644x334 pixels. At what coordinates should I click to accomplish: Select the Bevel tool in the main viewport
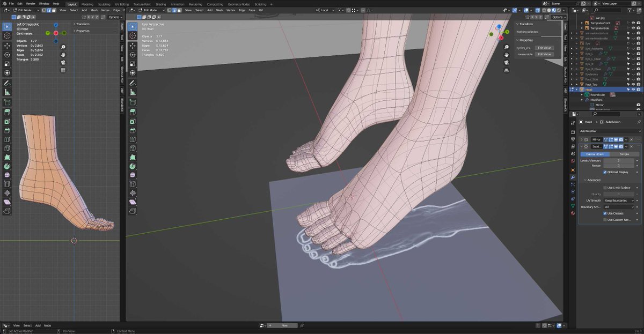click(133, 130)
